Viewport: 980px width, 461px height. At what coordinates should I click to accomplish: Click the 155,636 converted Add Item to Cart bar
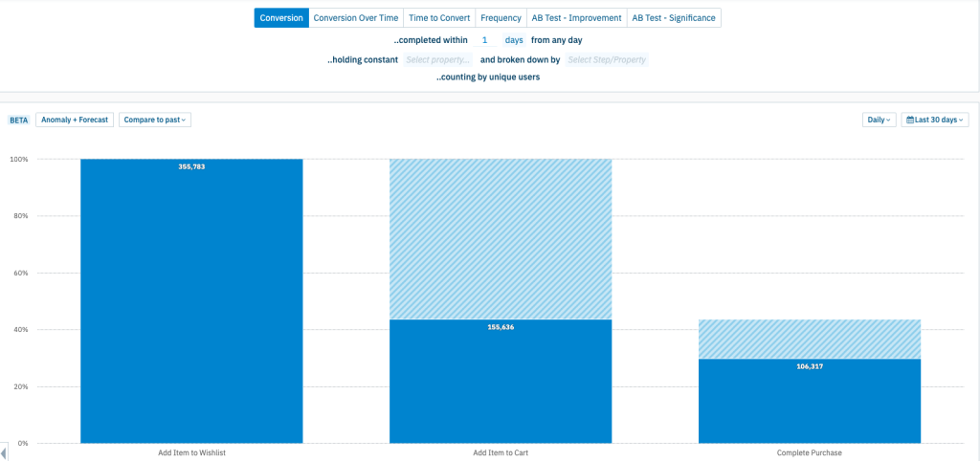tap(501, 382)
